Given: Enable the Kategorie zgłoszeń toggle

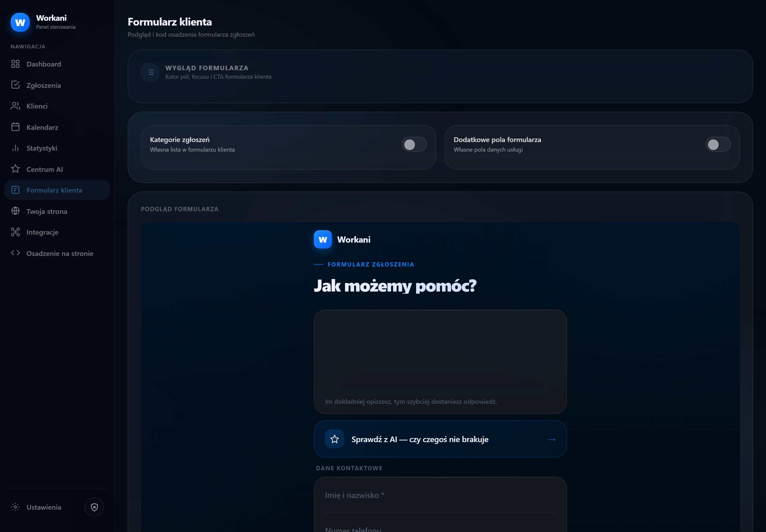Looking at the screenshot, I should 414,144.
